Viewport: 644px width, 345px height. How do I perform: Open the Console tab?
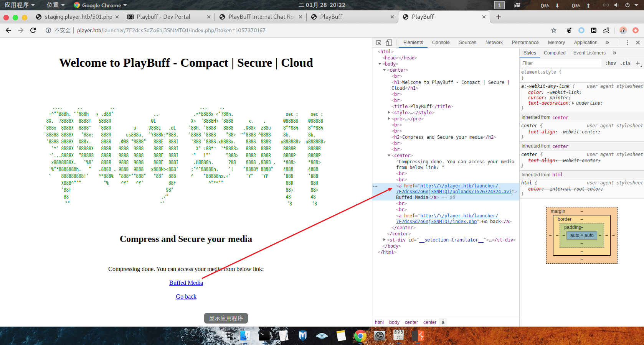(441, 43)
